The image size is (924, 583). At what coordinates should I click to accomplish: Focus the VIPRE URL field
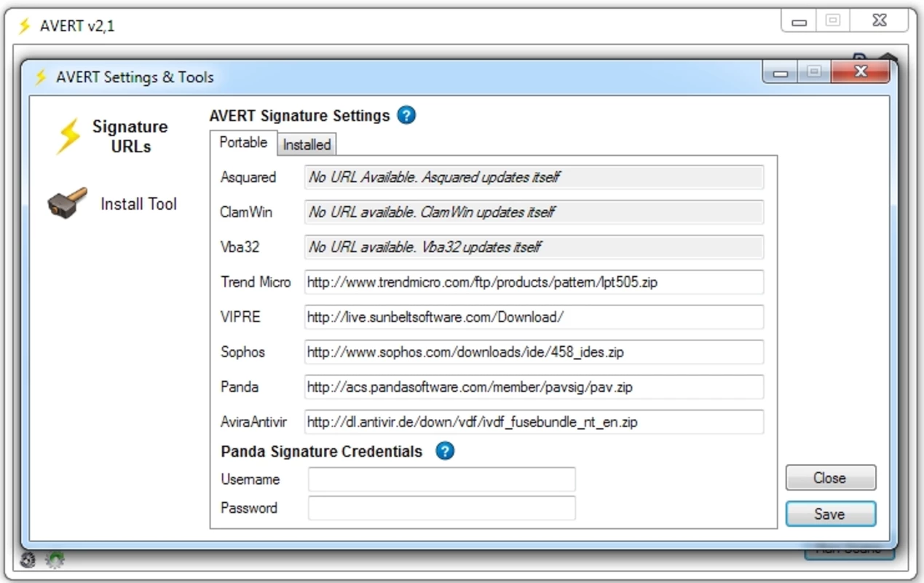pyautogui.click(x=534, y=317)
